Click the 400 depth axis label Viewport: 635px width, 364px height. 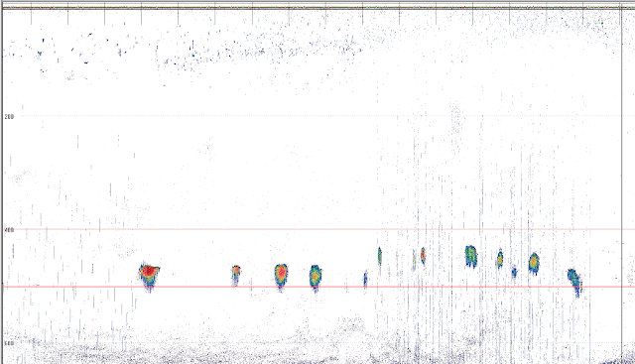pyautogui.click(x=9, y=230)
